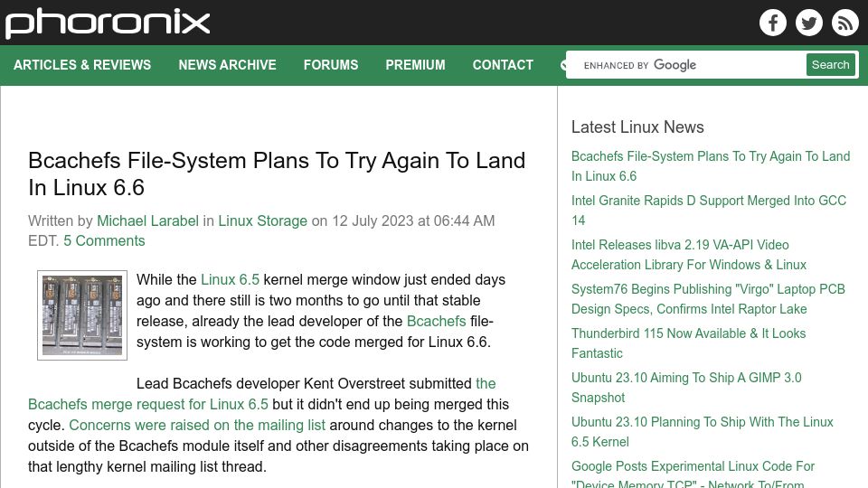Screen dimensions: 868x488
Task: Open Intel Granite Rapids D GCC 14 link
Action: (709, 211)
